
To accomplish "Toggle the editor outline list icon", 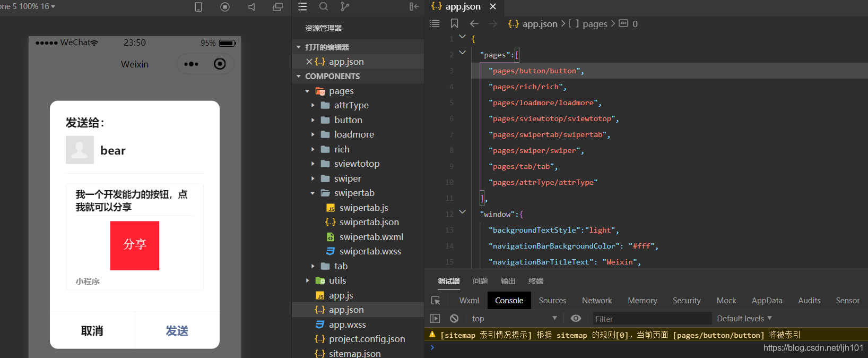I will pos(435,23).
